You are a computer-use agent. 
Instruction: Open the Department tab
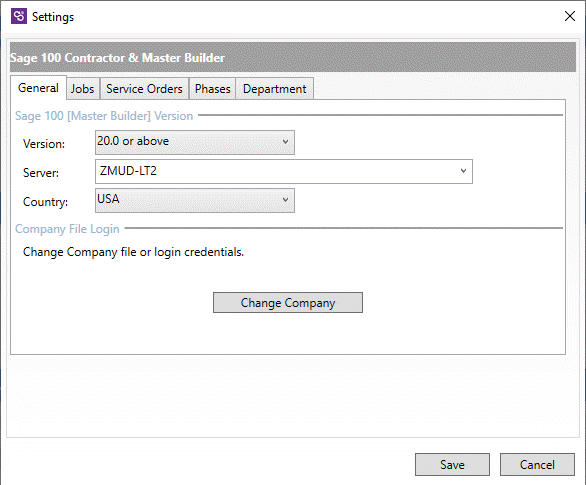275,89
